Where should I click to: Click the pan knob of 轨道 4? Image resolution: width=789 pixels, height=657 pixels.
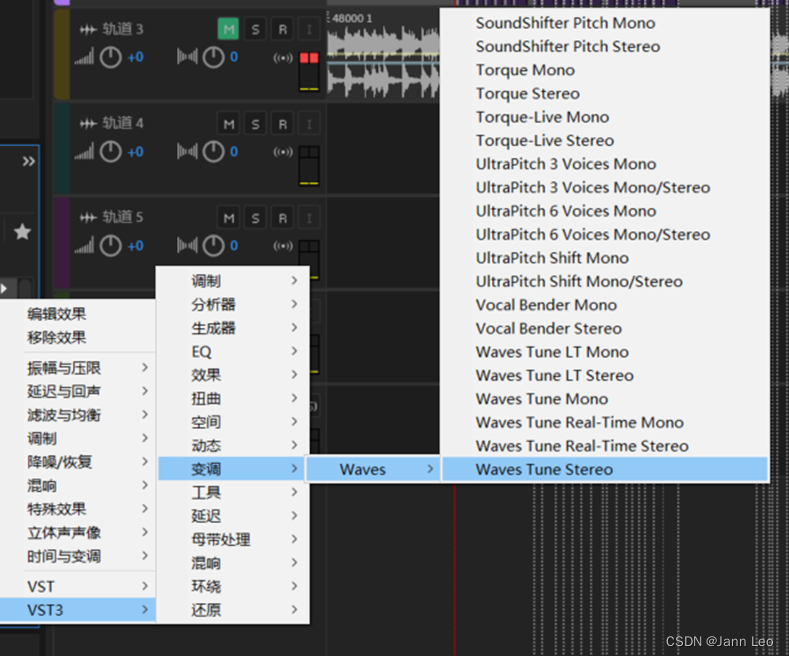[x=213, y=152]
